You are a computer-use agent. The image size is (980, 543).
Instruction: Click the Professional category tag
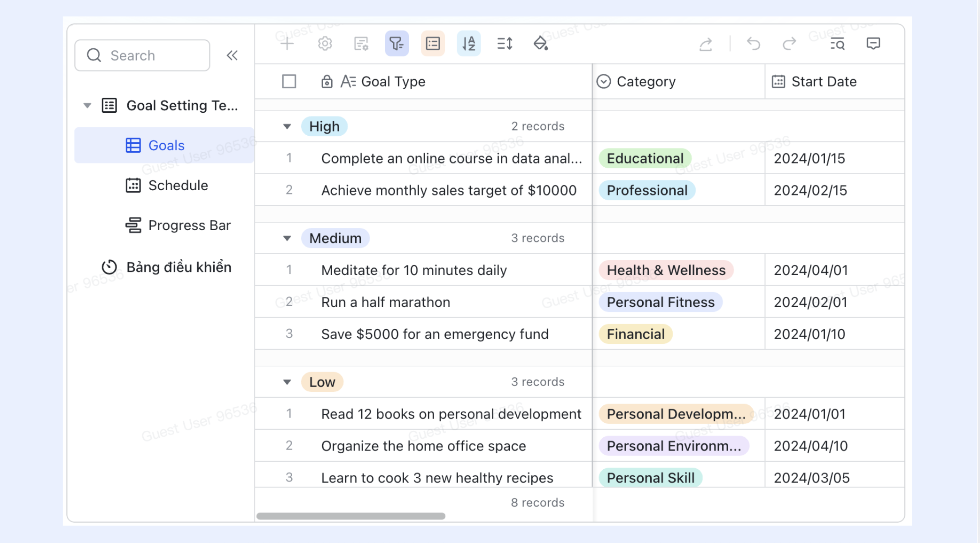[647, 190]
